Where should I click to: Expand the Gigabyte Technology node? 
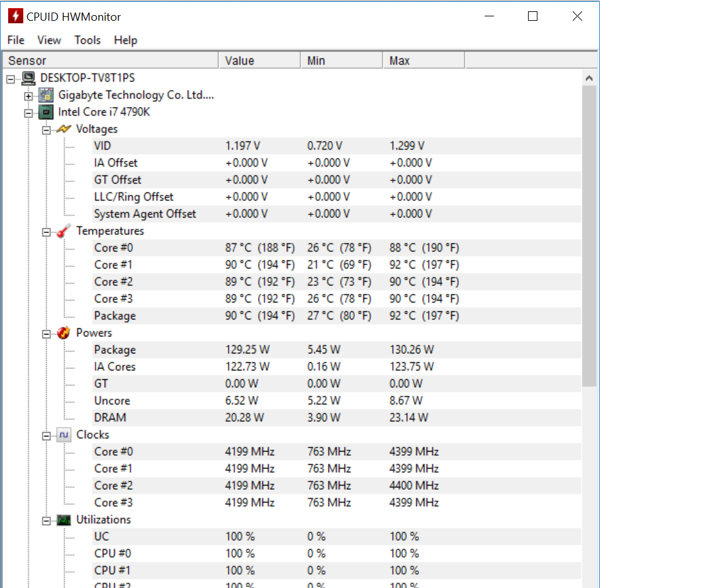(29, 96)
